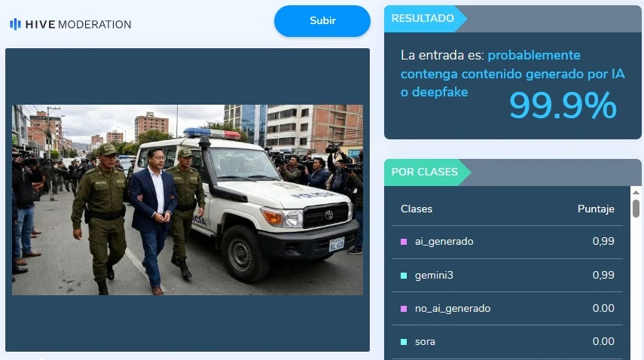Click the scroll up arrow in classes list
The height and width of the screenshot is (360, 644).
pyautogui.click(x=636, y=192)
